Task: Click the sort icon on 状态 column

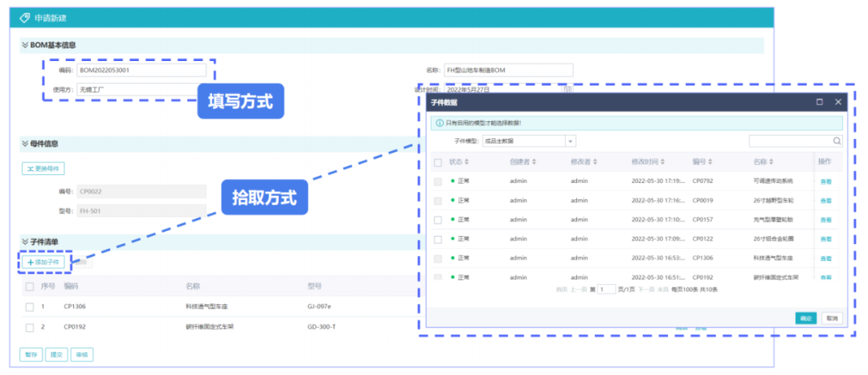Action: coord(466,162)
